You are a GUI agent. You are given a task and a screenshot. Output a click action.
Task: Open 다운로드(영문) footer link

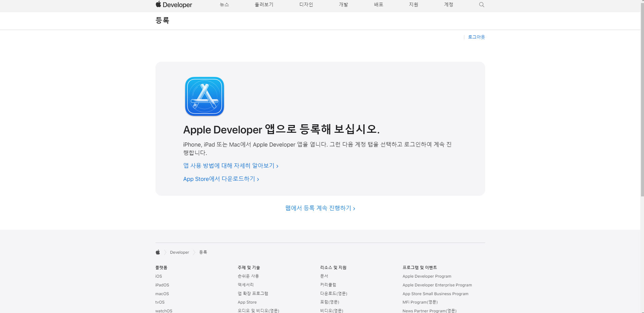click(x=333, y=293)
